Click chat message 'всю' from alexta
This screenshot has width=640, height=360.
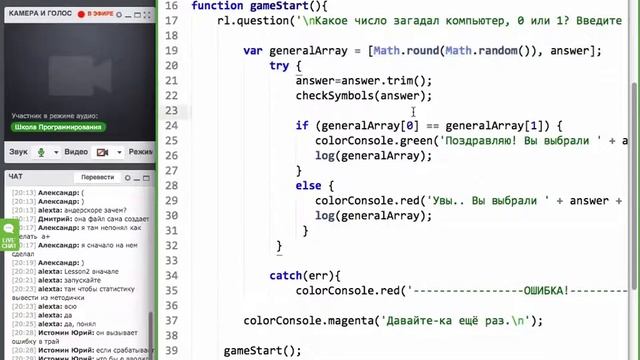(x=70, y=307)
